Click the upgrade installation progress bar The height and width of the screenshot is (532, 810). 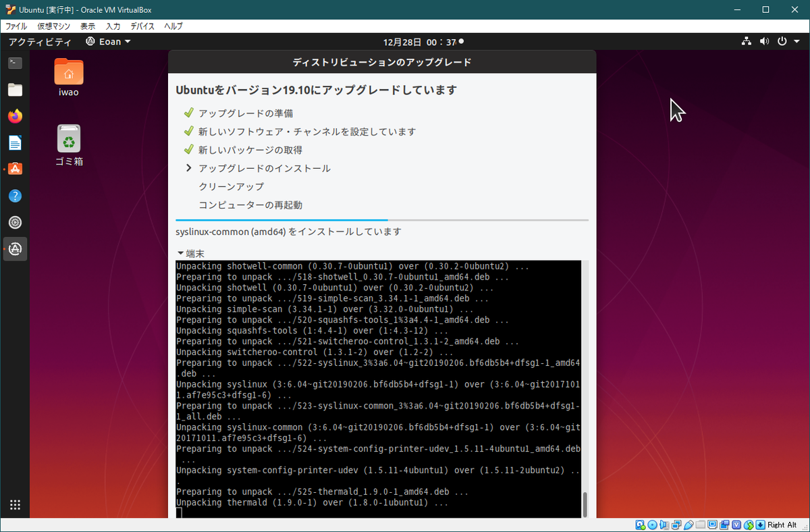[382, 220]
